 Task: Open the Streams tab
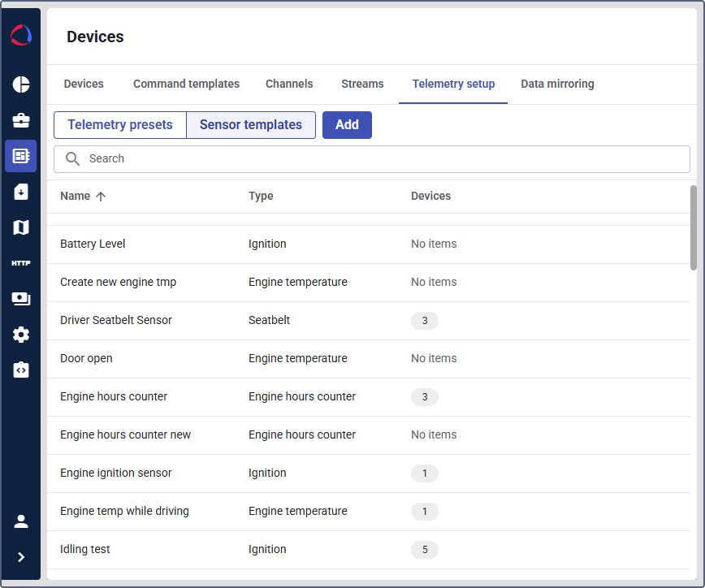coord(362,84)
